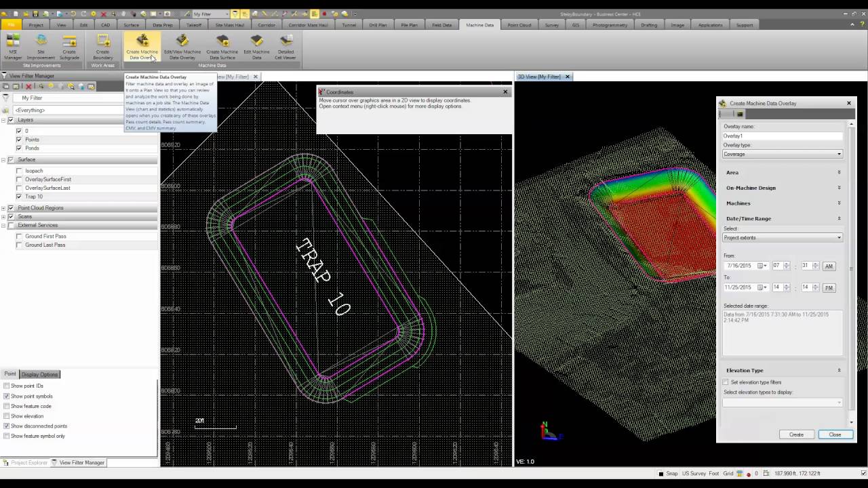This screenshot has height=488, width=868.
Task: Check the Ground First Pass checkbox
Action: click(19, 237)
